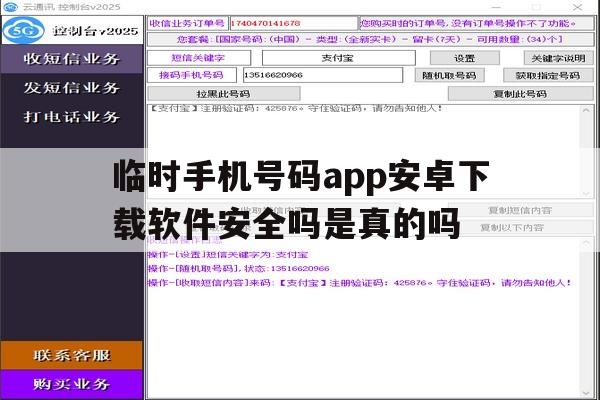600x400 pixels.
Task: Switch to 发短信业务 section
Action: click(72, 88)
